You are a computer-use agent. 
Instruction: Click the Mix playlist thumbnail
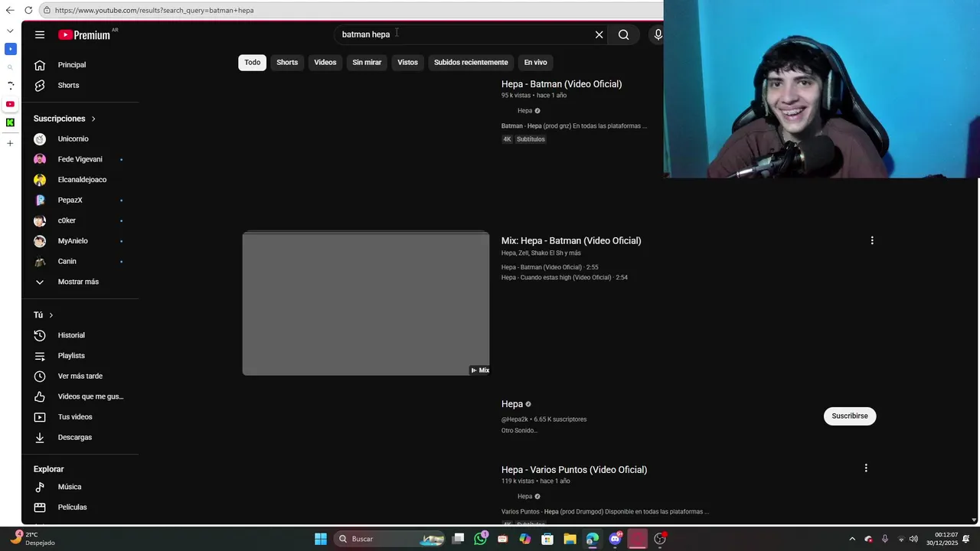click(x=366, y=304)
